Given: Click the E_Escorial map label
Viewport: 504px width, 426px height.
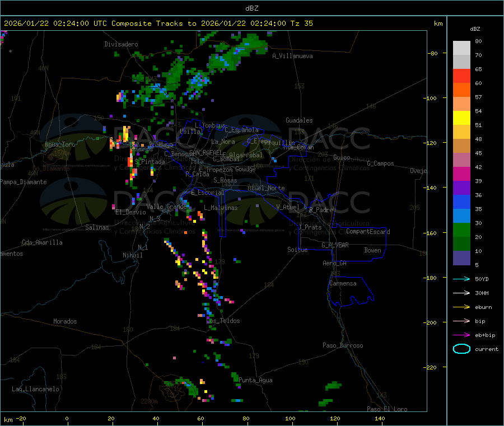Looking at the screenshot, I should [x=208, y=193].
